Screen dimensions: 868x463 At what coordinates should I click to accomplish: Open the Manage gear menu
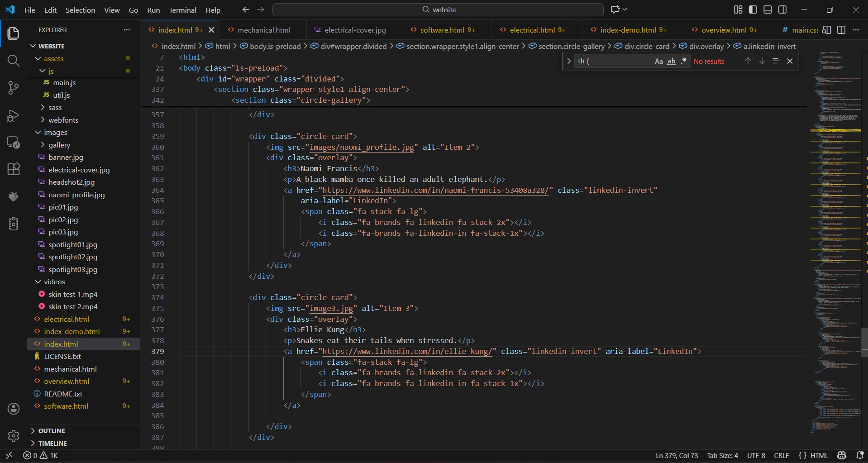(x=14, y=435)
